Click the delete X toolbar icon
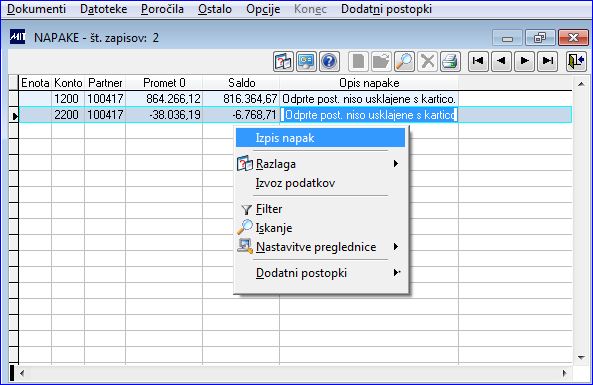The image size is (593, 385). click(427, 61)
